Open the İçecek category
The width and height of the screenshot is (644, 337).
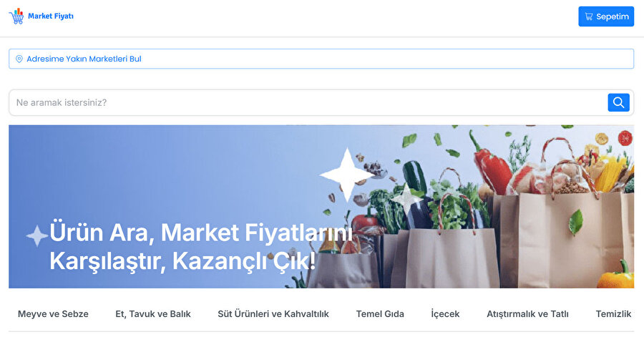pyautogui.click(x=445, y=314)
